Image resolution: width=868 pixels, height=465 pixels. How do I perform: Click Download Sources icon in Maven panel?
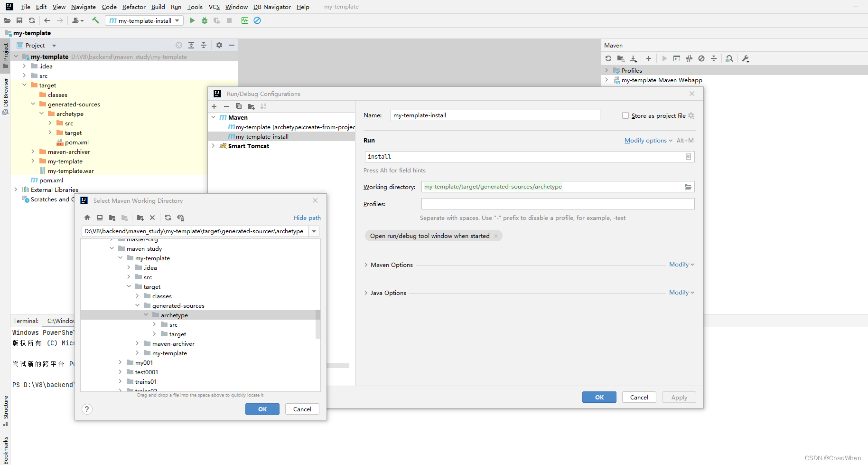pyautogui.click(x=634, y=58)
